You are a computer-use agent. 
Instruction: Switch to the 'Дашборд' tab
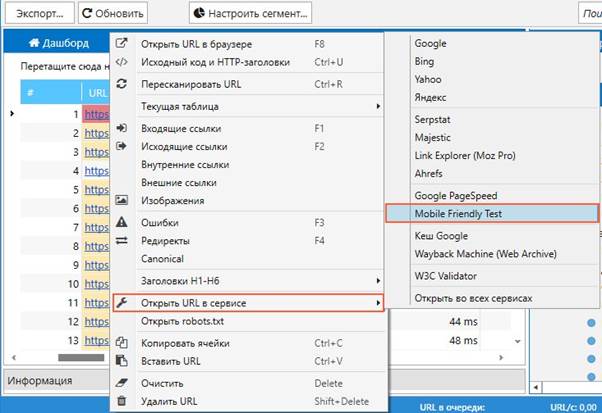click(x=59, y=43)
